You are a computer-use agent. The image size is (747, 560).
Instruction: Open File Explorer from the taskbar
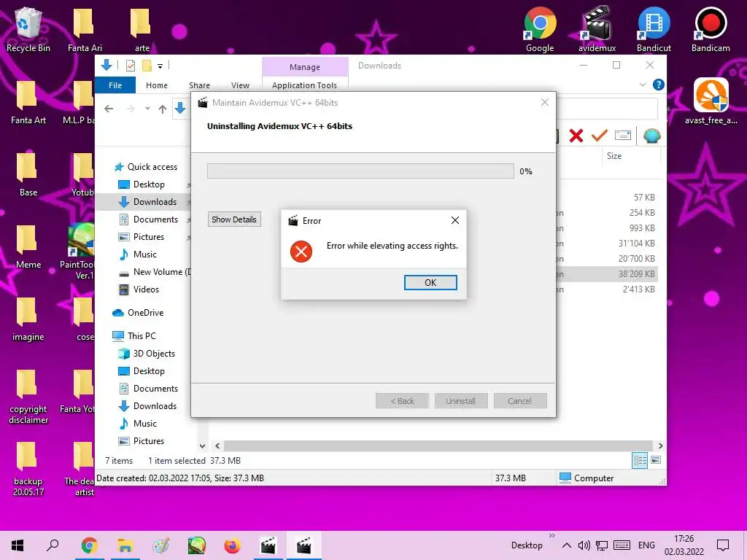(x=125, y=545)
